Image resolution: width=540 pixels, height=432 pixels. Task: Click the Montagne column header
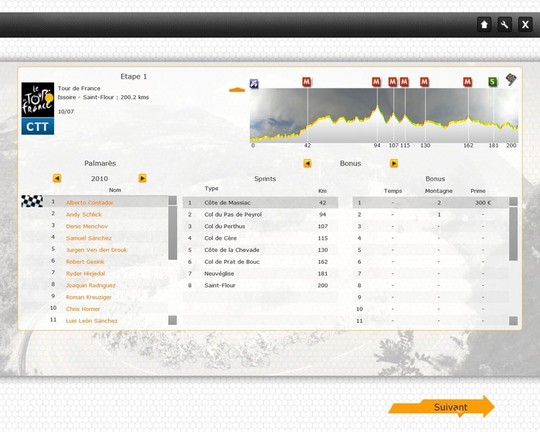click(x=438, y=191)
